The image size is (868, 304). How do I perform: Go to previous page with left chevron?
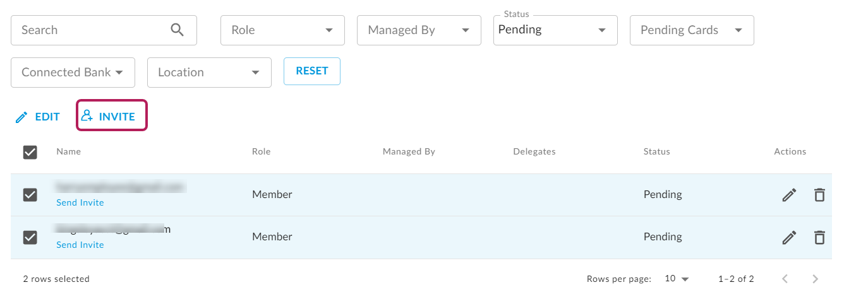coord(785,279)
